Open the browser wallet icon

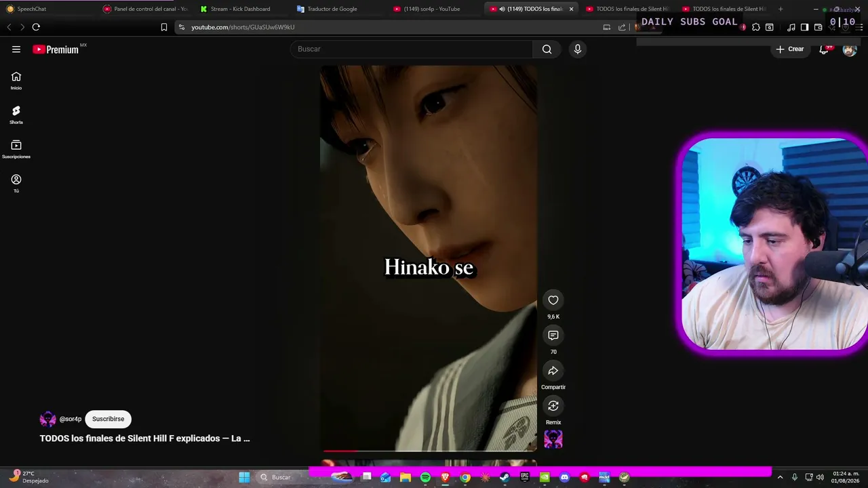(818, 27)
